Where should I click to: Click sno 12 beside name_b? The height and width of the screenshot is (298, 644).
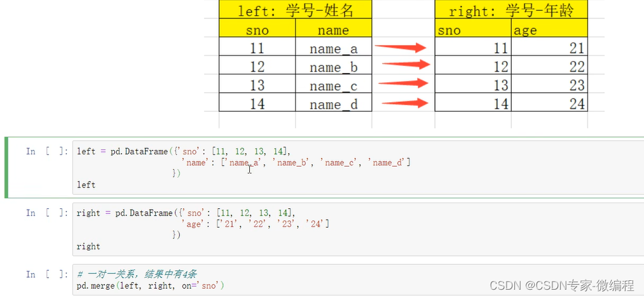[x=257, y=65]
